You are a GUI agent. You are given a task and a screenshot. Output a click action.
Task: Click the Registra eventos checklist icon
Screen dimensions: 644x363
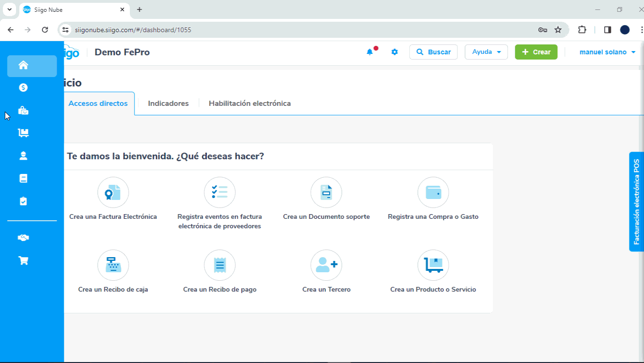click(220, 192)
